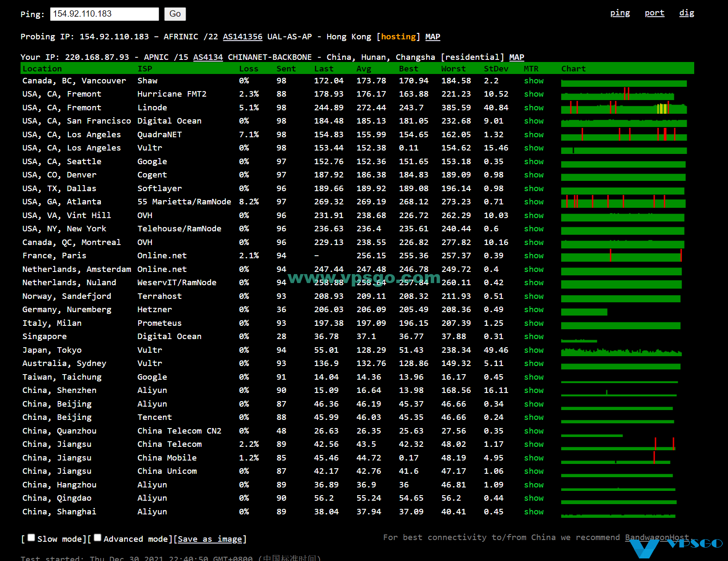
Task: Show MTR for Hangzhou Aliyun
Action: 534,485
